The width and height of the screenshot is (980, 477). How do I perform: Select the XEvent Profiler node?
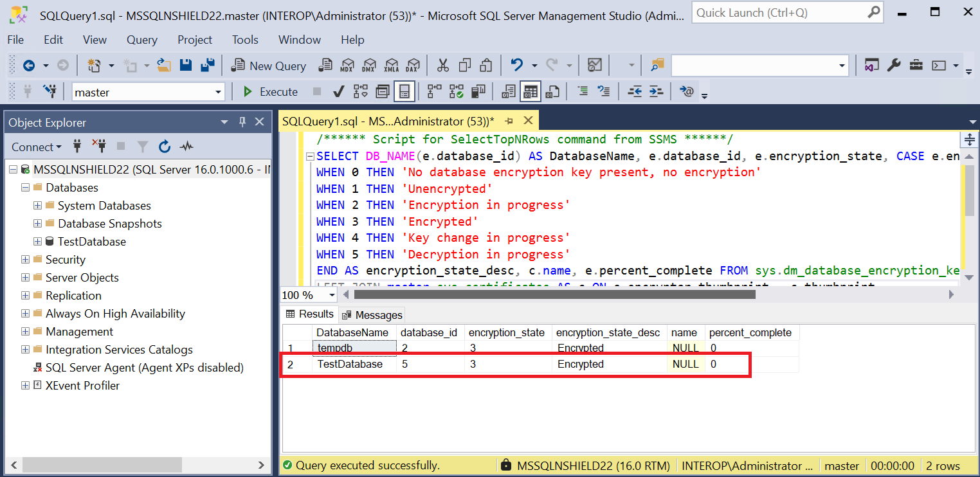click(x=82, y=386)
